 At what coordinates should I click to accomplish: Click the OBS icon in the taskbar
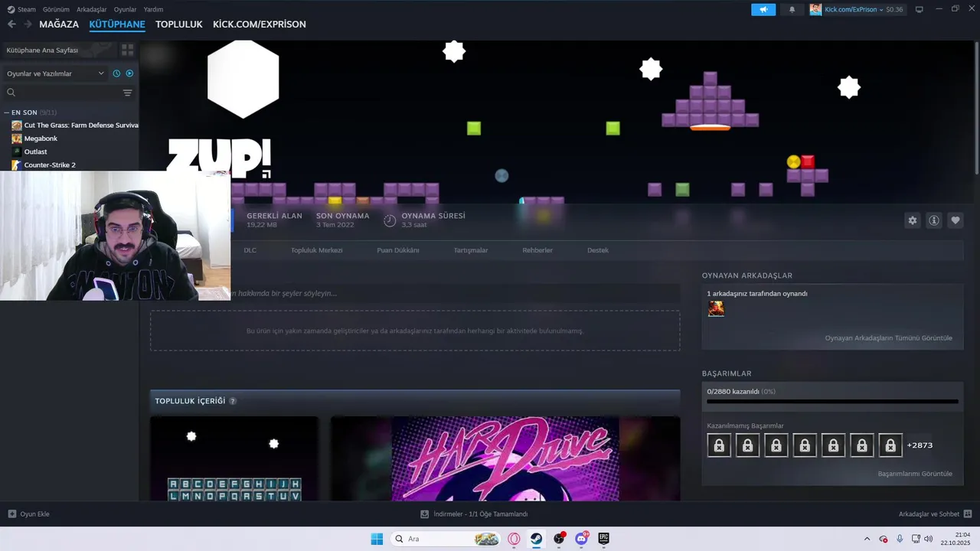[x=559, y=539]
